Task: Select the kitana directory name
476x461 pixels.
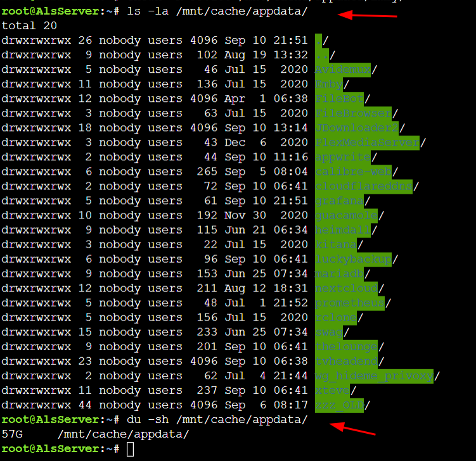Action: [x=336, y=244]
